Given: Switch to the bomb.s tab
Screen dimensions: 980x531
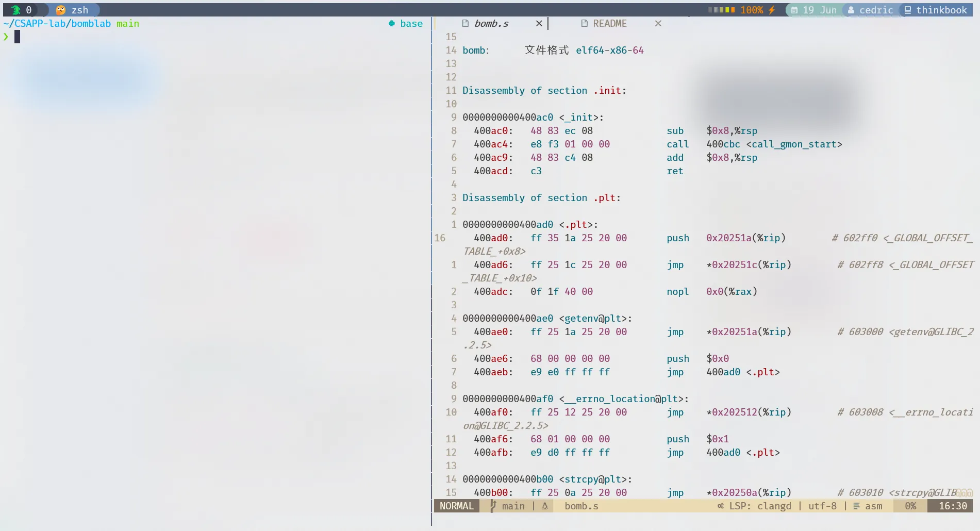Looking at the screenshot, I should point(491,23).
